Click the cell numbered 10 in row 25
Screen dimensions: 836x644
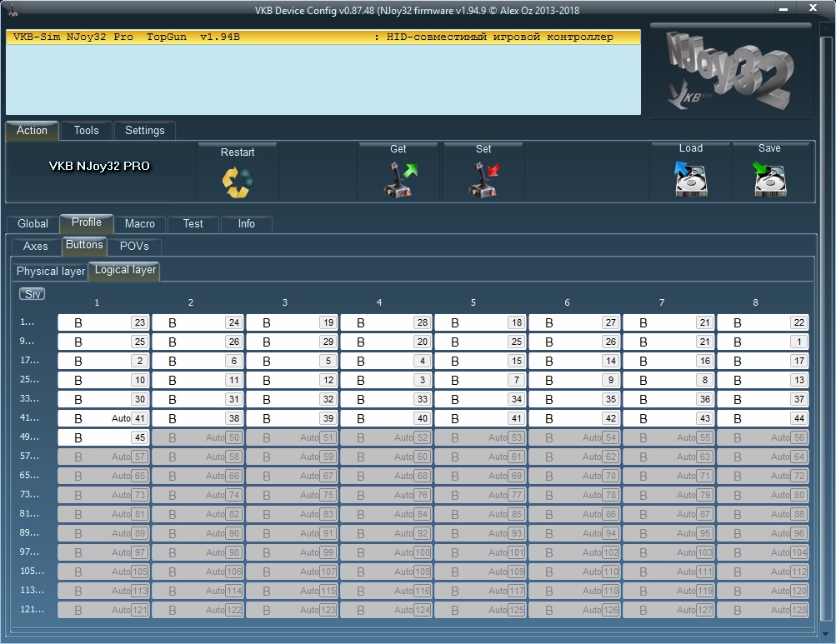click(x=104, y=380)
